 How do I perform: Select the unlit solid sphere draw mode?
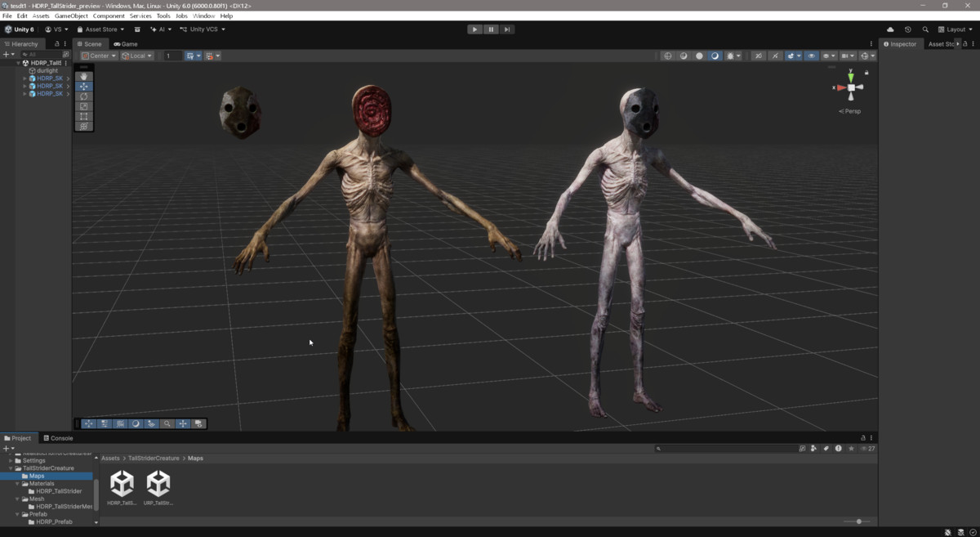click(x=699, y=56)
